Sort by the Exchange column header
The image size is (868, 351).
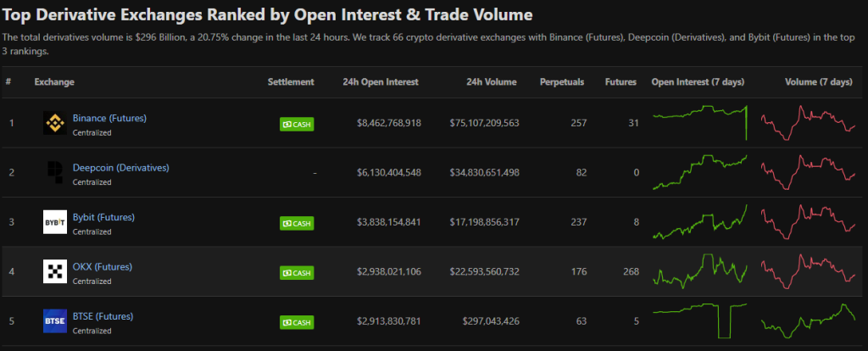54,82
